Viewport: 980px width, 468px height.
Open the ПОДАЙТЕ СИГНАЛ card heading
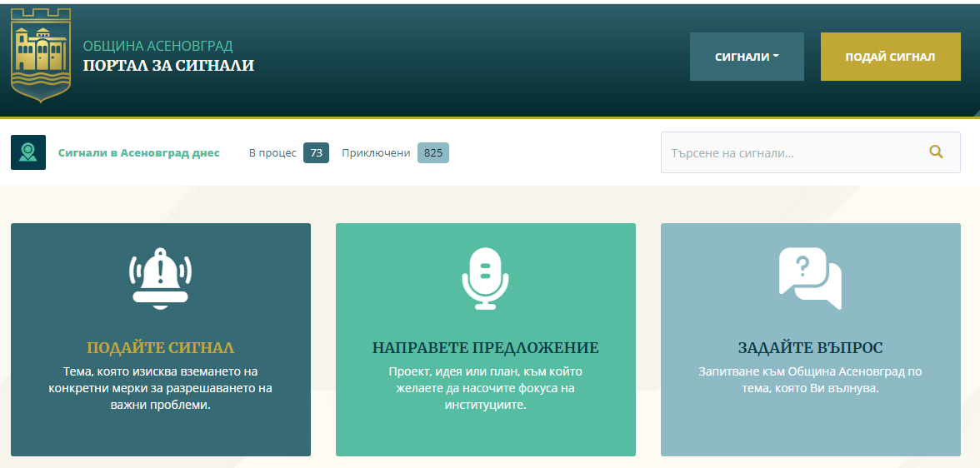[x=160, y=348]
